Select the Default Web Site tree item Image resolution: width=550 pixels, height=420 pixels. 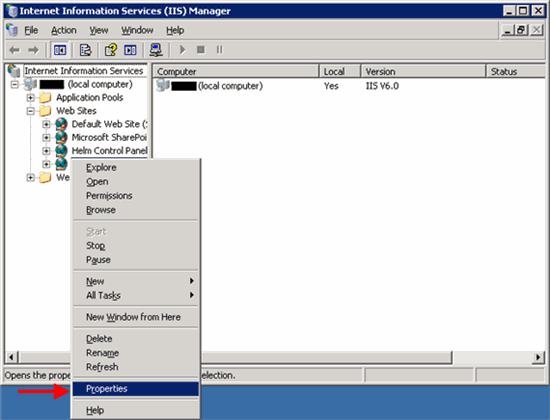[x=109, y=124]
